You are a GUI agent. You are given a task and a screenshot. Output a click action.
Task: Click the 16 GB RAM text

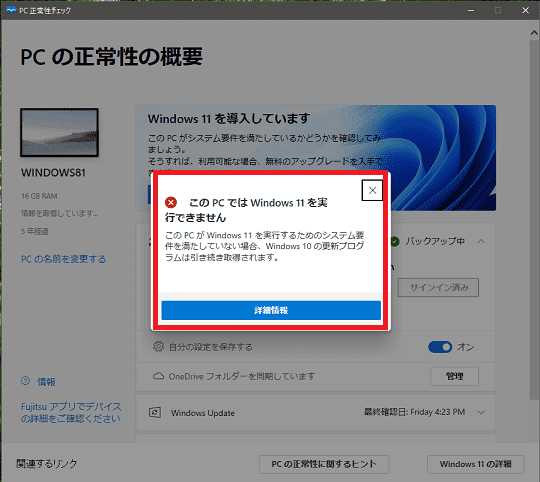point(39,196)
